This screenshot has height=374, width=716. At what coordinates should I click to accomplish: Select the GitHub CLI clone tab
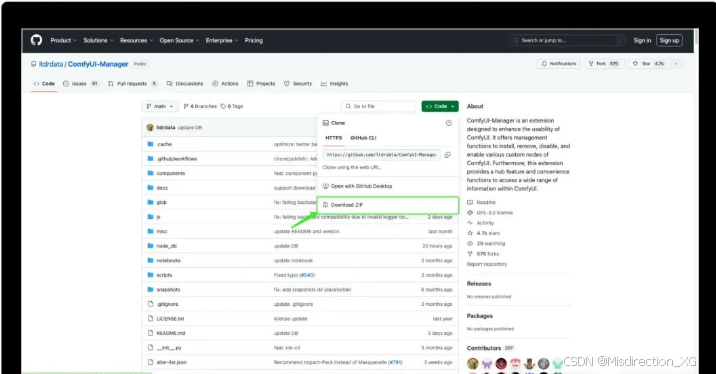pos(363,138)
